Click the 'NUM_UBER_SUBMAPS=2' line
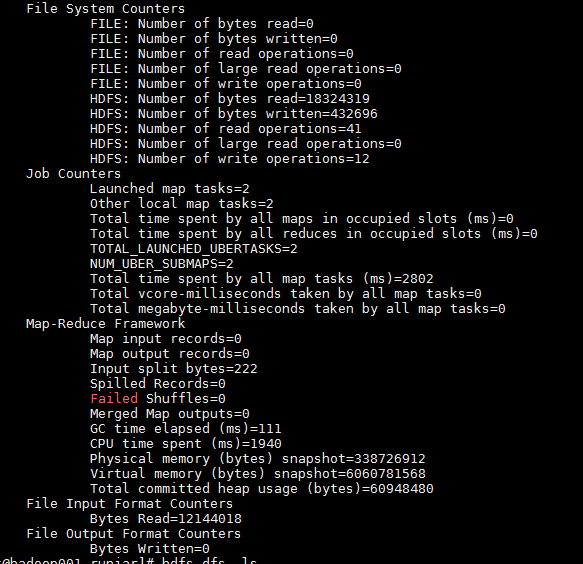583x564 pixels. pyautogui.click(x=161, y=264)
